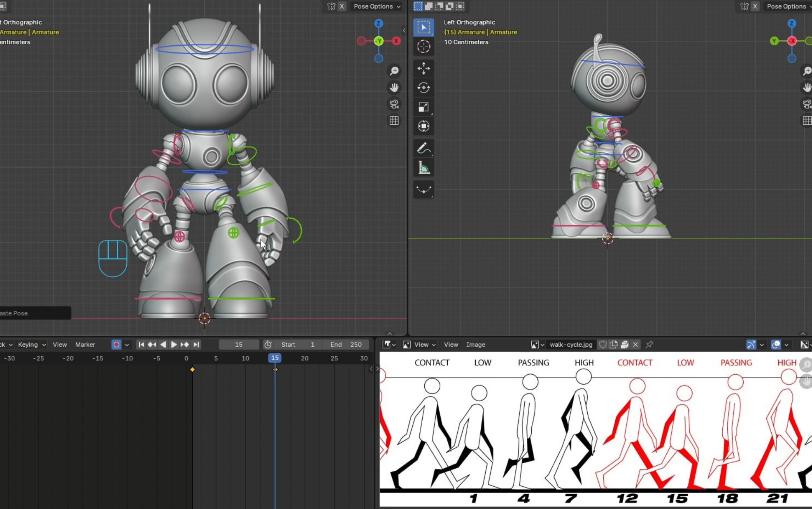Select the Measure tool
Screen dimensions: 812x509
(423, 168)
